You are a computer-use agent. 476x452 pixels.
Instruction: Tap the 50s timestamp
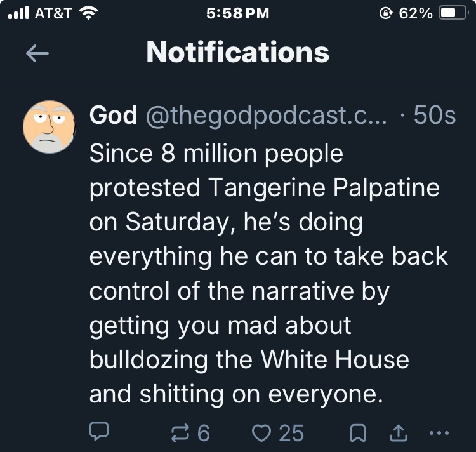click(x=434, y=116)
